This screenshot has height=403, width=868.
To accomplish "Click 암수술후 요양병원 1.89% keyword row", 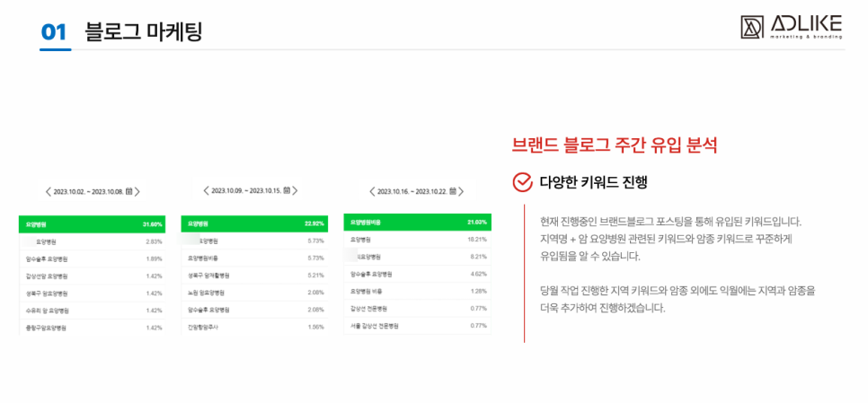I will tap(93, 258).
